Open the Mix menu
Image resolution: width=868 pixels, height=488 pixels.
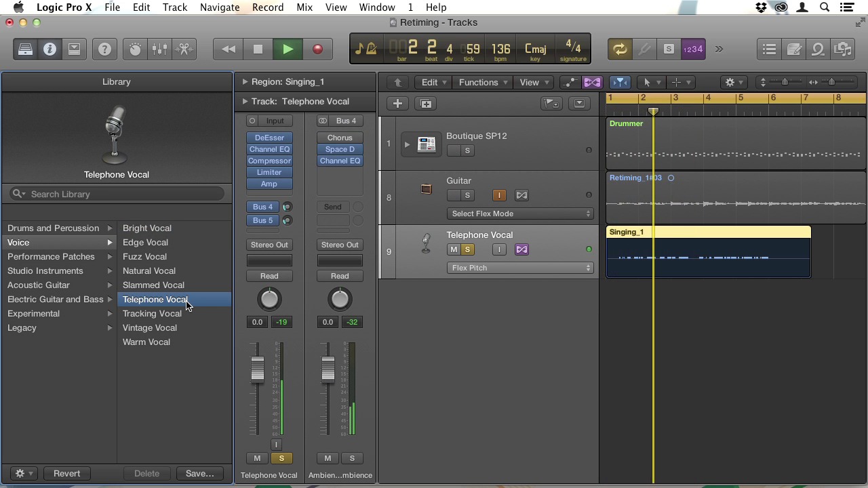[x=304, y=7]
